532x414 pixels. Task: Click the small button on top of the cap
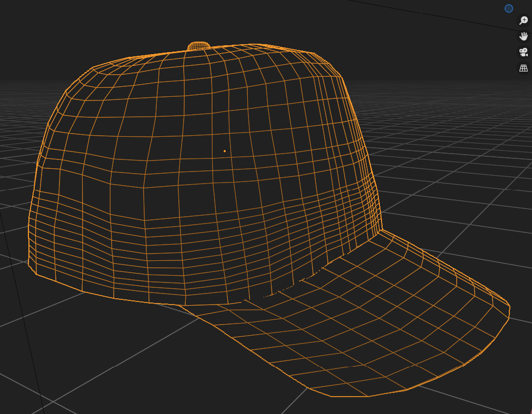coord(199,46)
